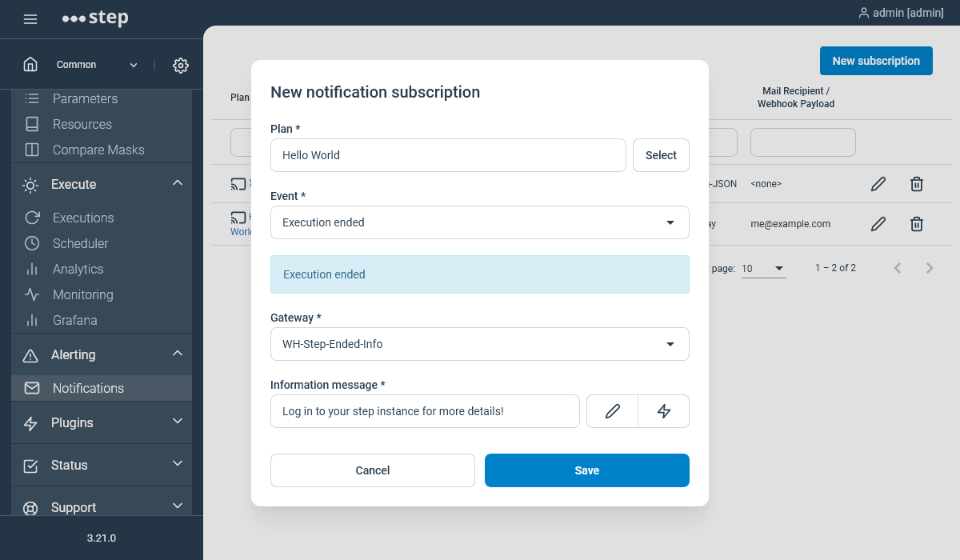Open Parameters from the sidebar
Image resolution: width=960 pixels, height=560 pixels.
84,98
